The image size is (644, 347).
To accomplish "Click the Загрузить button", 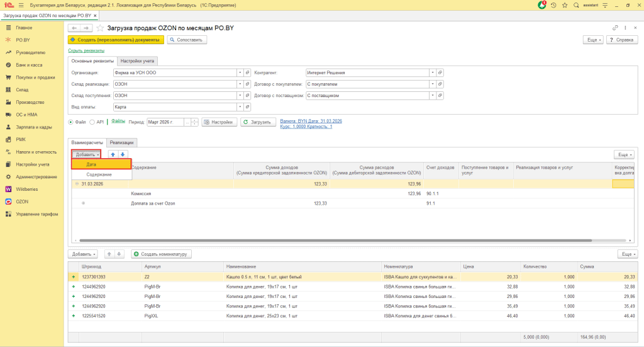I will pyautogui.click(x=258, y=122).
